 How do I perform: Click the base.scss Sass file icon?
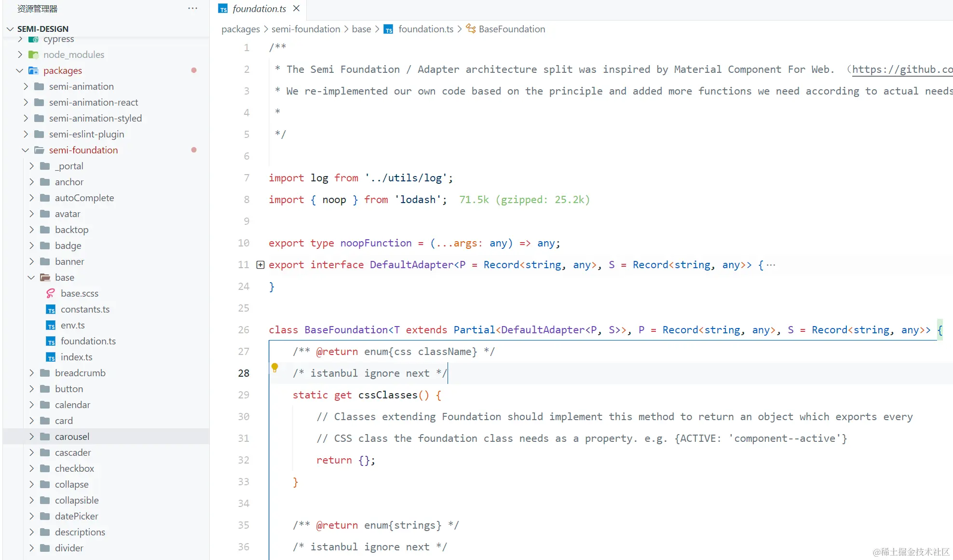coord(51,293)
